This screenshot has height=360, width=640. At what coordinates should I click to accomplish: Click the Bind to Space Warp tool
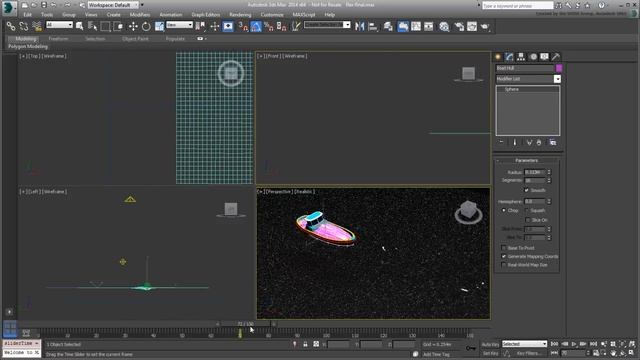tap(37, 27)
